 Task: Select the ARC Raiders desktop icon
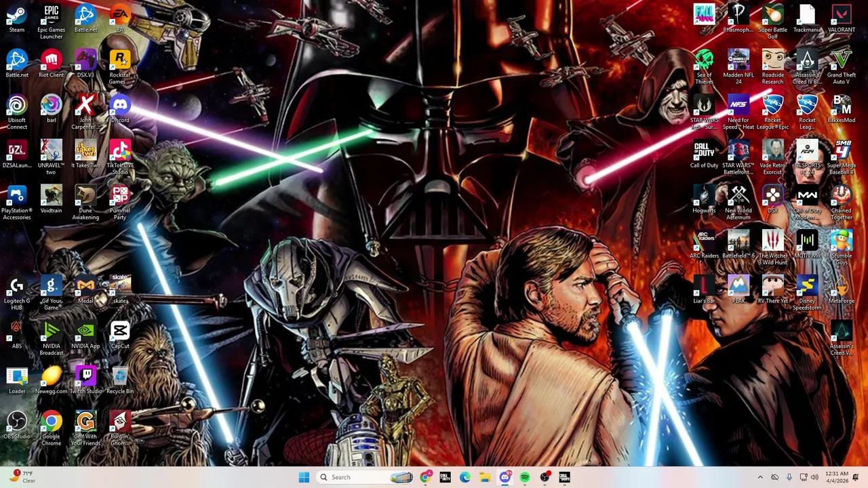704,245
